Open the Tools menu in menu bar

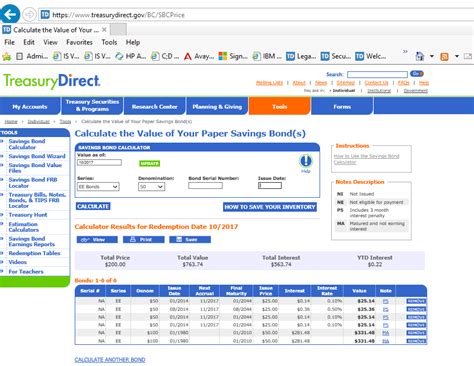pyautogui.click(x=109, y=42)
